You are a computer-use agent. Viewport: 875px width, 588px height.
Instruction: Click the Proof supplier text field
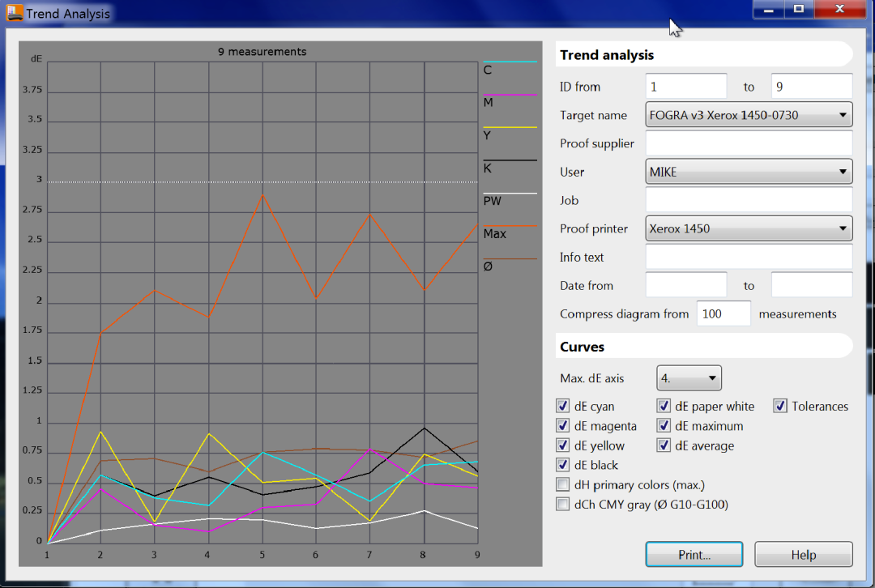pos(749,143)
